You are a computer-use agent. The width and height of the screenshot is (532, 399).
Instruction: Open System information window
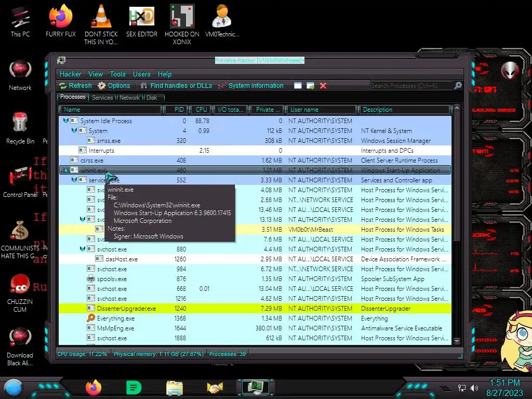coord(251,86)
